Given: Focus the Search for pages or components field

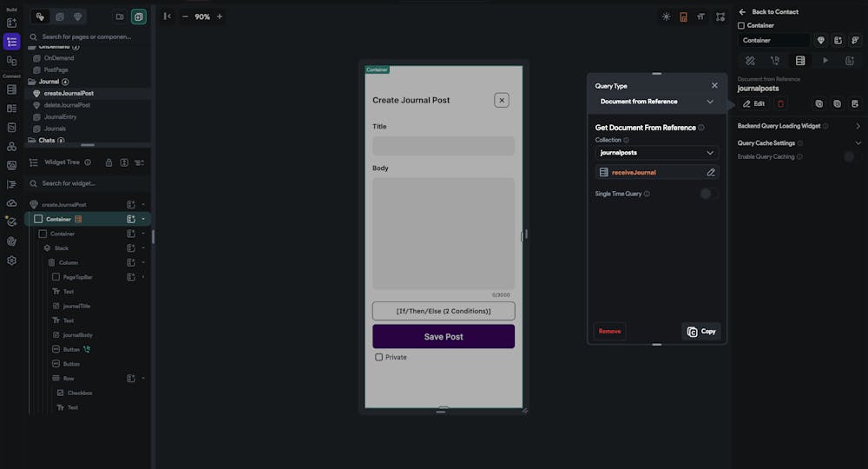Looking at the screenshot, I should (89, 36).
